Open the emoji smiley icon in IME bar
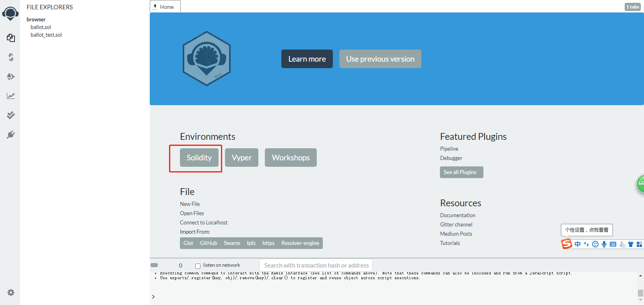This screenshot has width=644, height=305. (x=595, y=244)
